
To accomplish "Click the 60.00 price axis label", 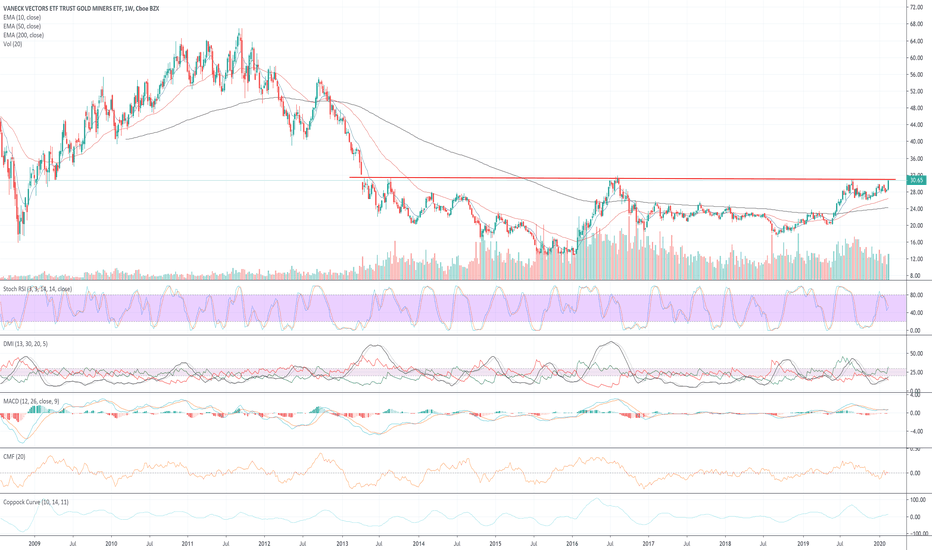I will point(916,58).
